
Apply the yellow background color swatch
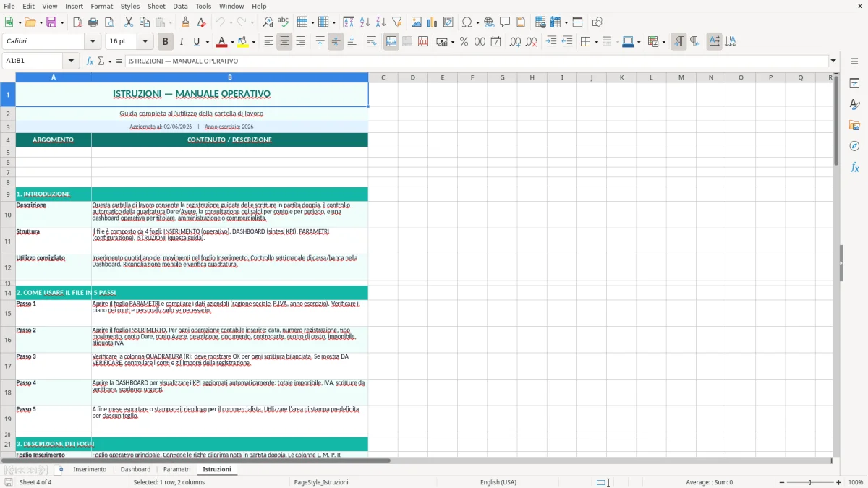coord(243,42)
